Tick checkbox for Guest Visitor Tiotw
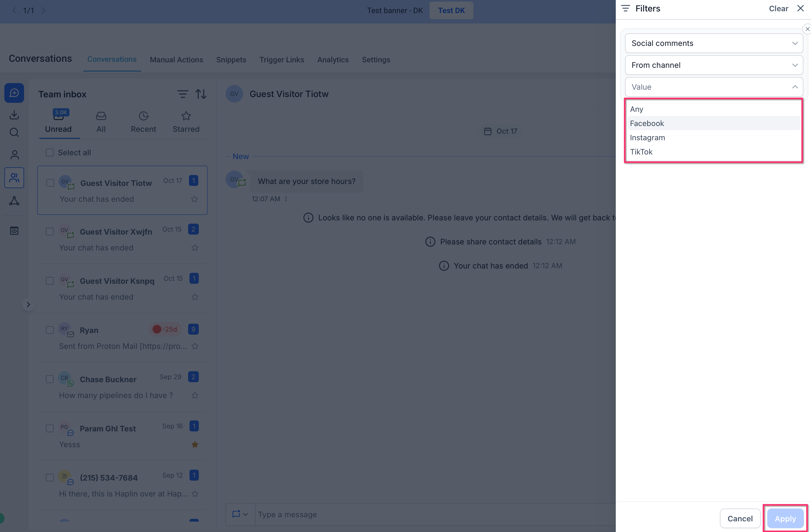This screenshot has height=532, width=811. [x=50, y=183]
